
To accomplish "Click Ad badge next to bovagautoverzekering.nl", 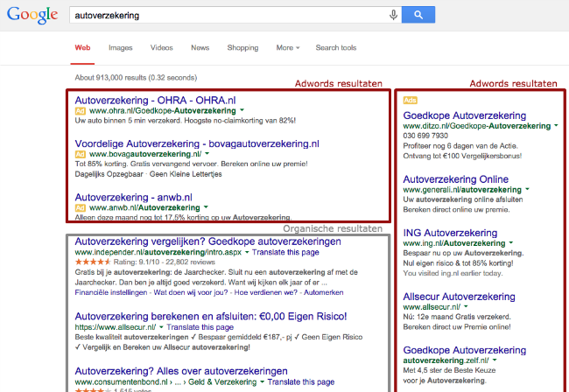I will (80, 154).
